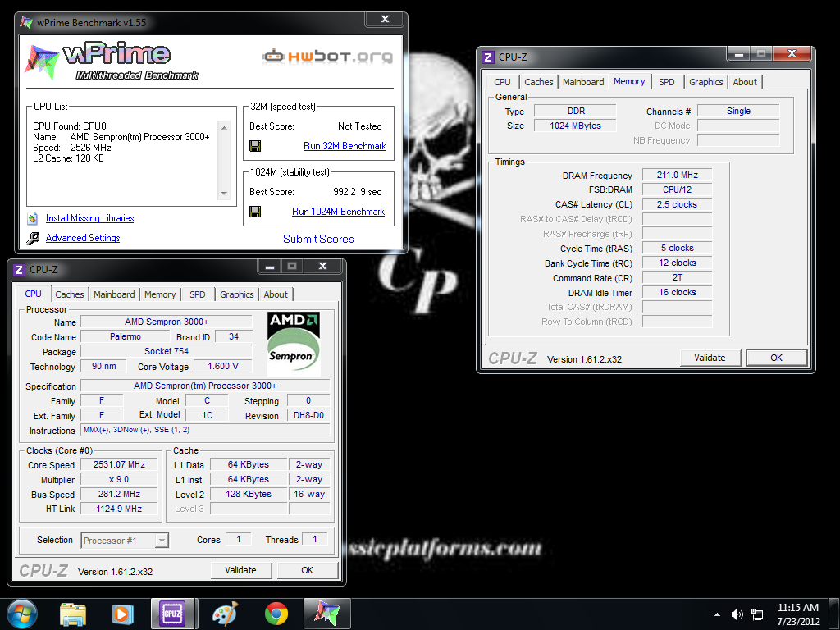
Task: Click the Advanced Settings wrench icon
Action: [x=33, y=239]
